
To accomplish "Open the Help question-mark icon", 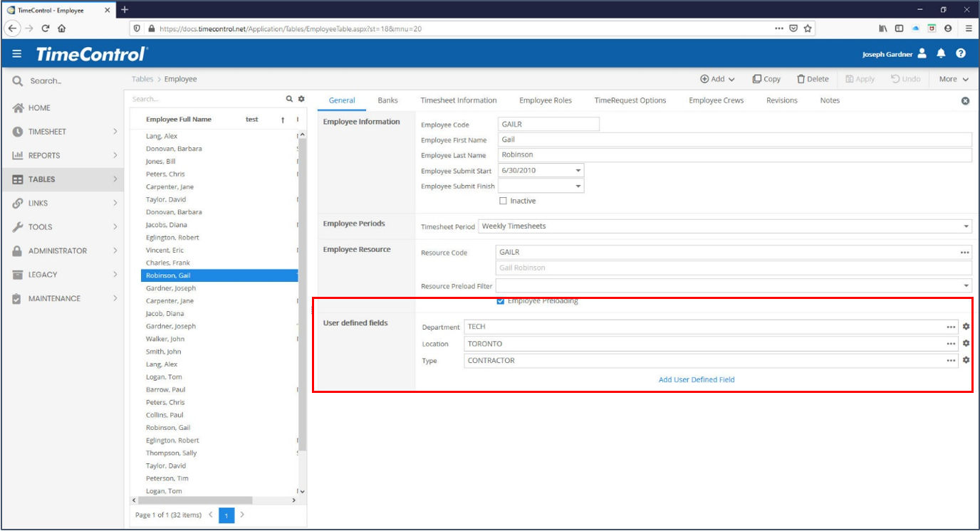I will point(961,53).
